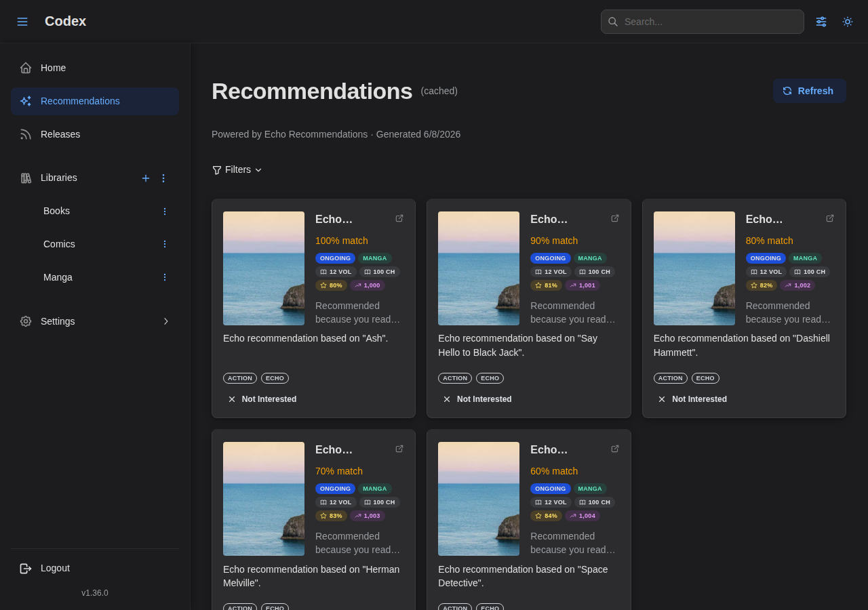
Task: Open the sliders preferences icon in header
Action: tap(821, 22)
